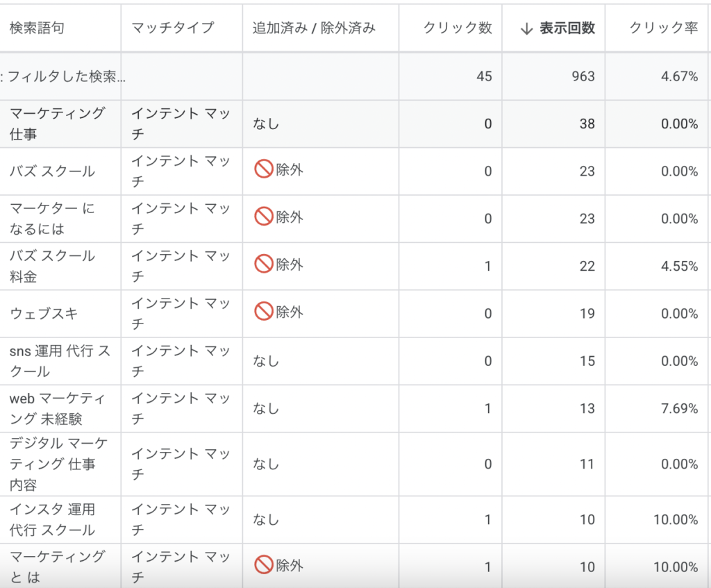Click the red exclusion icon for ウェブスキ
The width and height of the screenshot is (711, 588).
(263, 312)
